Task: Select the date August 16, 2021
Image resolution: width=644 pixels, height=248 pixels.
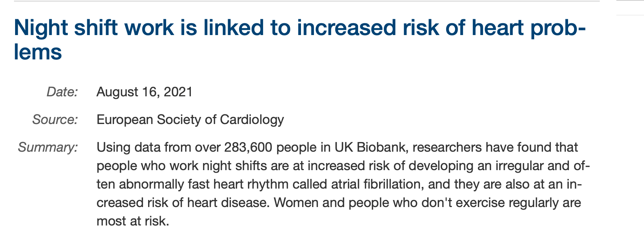Action: 144,92
